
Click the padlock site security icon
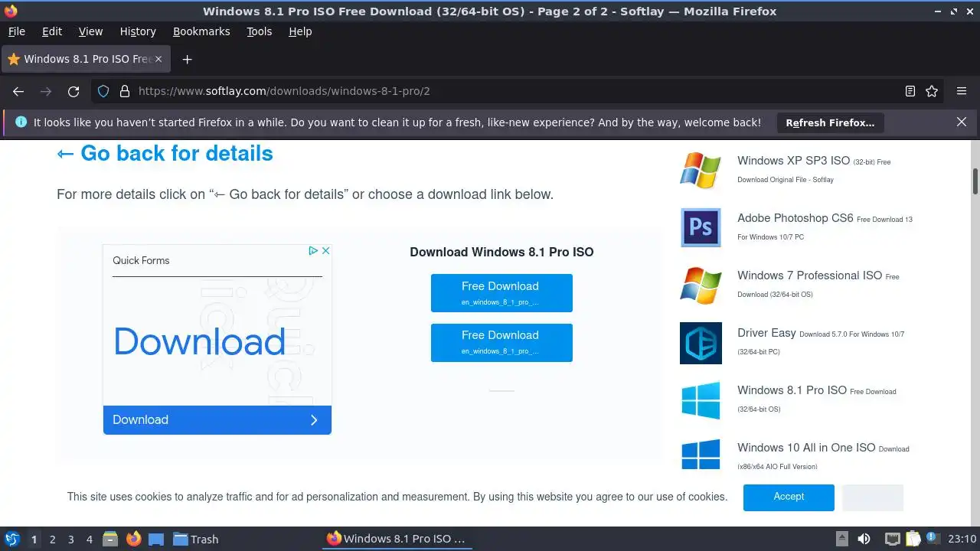point(125,91)
